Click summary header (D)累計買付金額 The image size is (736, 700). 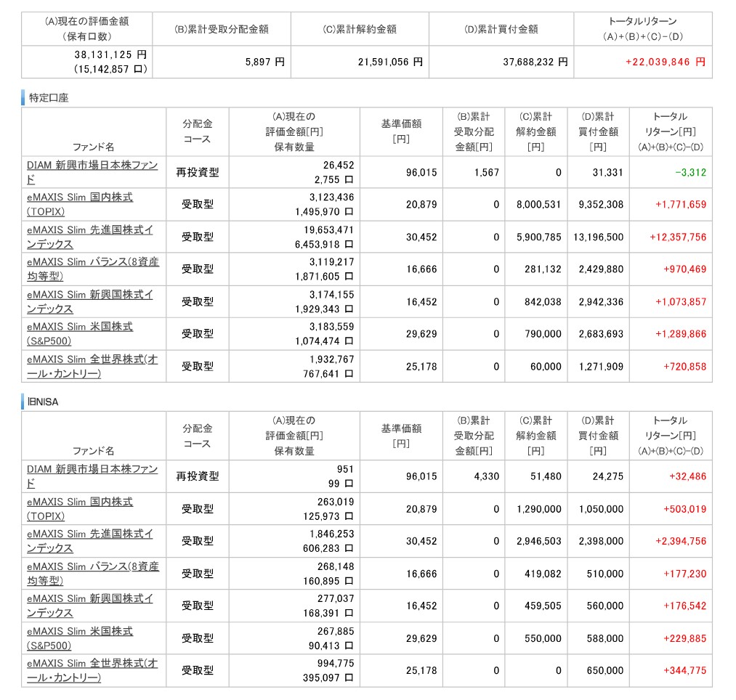[x=501, y=29]
